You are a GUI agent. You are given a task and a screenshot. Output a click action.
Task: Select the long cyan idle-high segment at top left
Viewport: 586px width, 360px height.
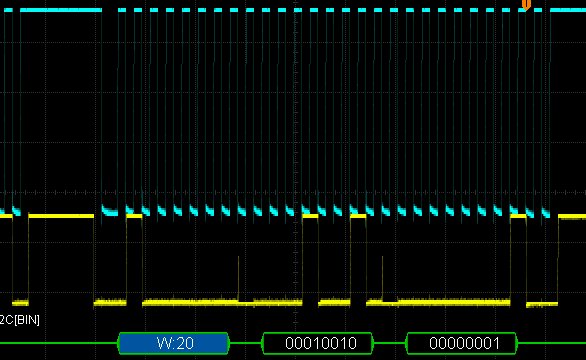[x=61, y=10]
